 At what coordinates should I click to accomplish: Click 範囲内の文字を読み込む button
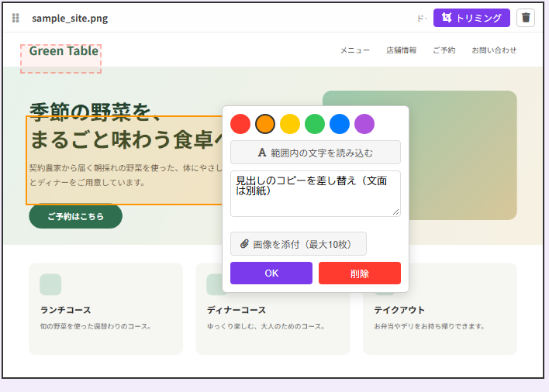[316, 153]
